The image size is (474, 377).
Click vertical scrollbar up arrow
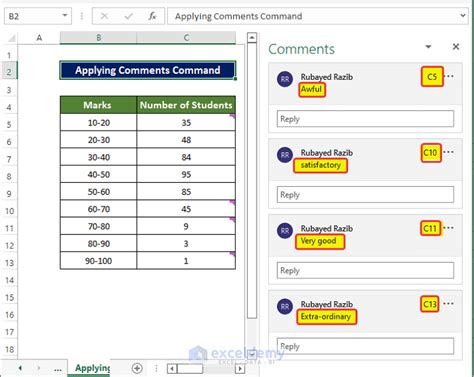click(x=252, y=37)
